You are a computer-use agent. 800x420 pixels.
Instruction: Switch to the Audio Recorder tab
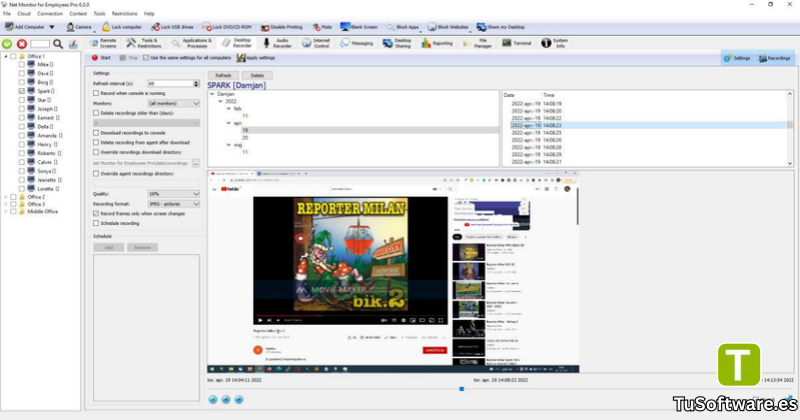277,43
